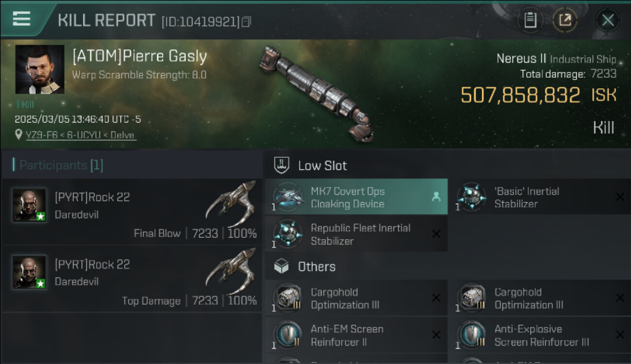Click the Anti-EM Screen Reinforcer II icon
The image size is (631, 364).
point(288,335)
